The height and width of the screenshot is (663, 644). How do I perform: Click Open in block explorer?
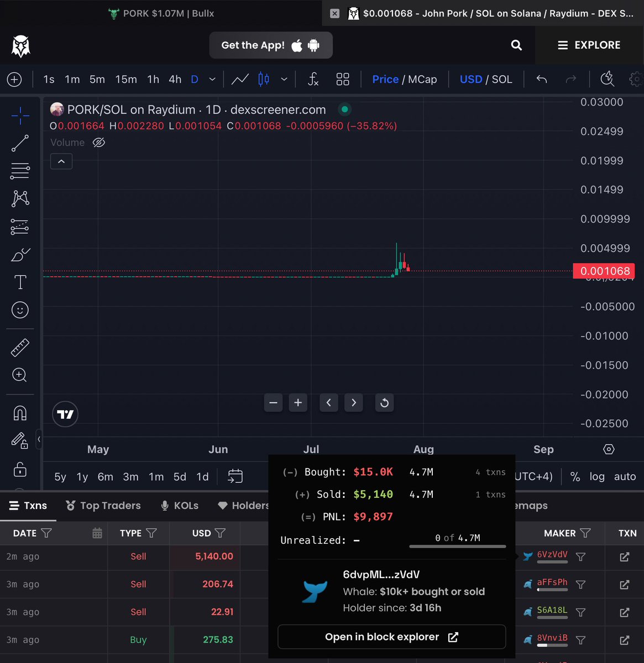(391, 637)
